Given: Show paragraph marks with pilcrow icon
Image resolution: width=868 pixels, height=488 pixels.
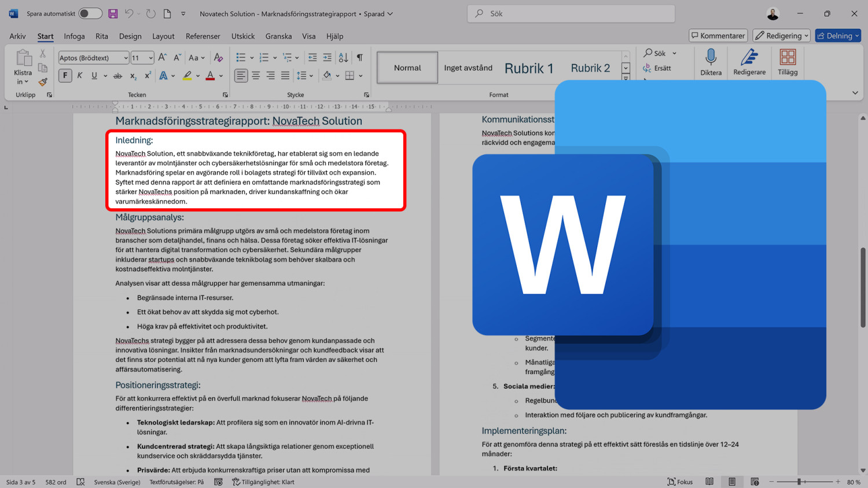Looking at the screenshot, I should 360,58.
